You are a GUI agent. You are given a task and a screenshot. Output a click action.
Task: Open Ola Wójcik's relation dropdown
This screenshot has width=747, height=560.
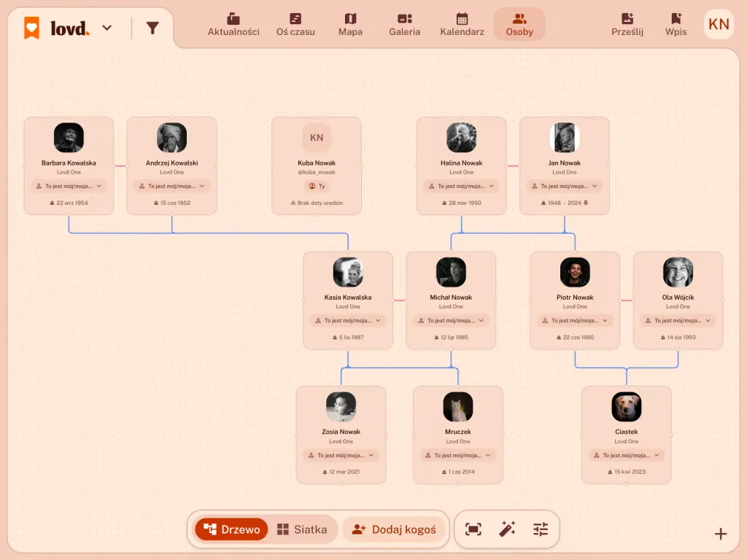tap(678, 321)
